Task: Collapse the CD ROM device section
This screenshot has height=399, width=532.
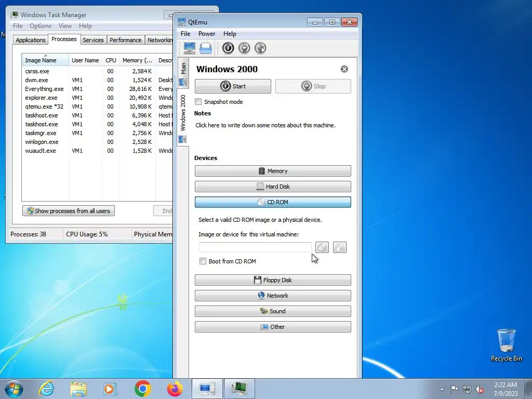Action: (x=273, y=202)
